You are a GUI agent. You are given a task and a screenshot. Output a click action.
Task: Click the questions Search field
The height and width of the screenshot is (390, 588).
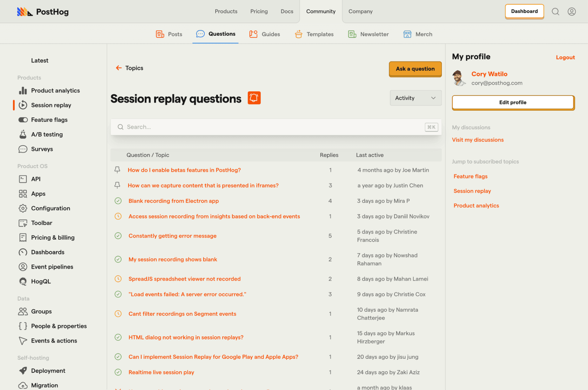(276, 127)
